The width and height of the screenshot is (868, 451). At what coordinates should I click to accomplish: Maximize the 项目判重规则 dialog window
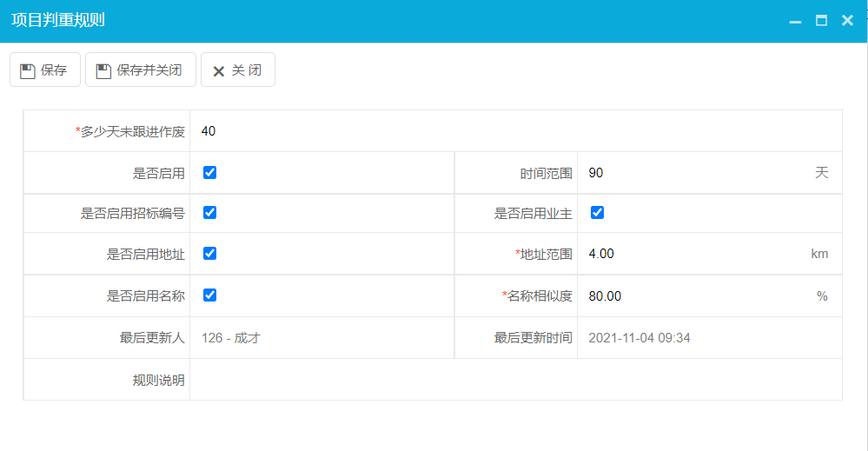coord(821,21)
